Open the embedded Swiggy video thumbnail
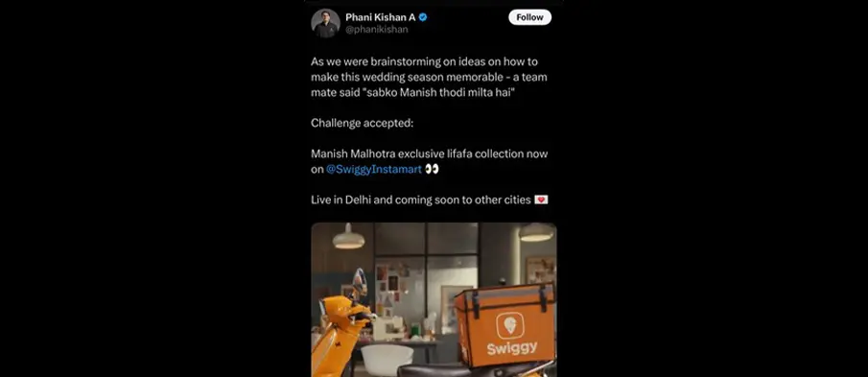 [434, 299]
